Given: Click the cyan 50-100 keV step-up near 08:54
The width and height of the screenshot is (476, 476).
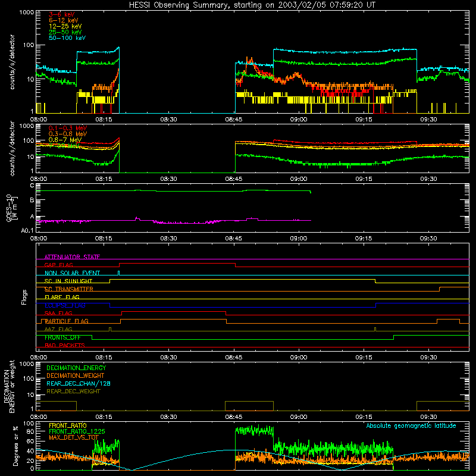Looking at the screenshot, I should pos(274,57).
